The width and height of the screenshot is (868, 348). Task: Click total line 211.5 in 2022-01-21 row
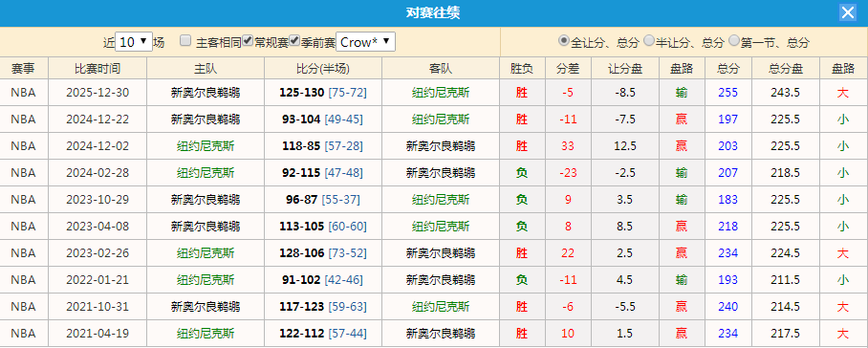point(786,280)
